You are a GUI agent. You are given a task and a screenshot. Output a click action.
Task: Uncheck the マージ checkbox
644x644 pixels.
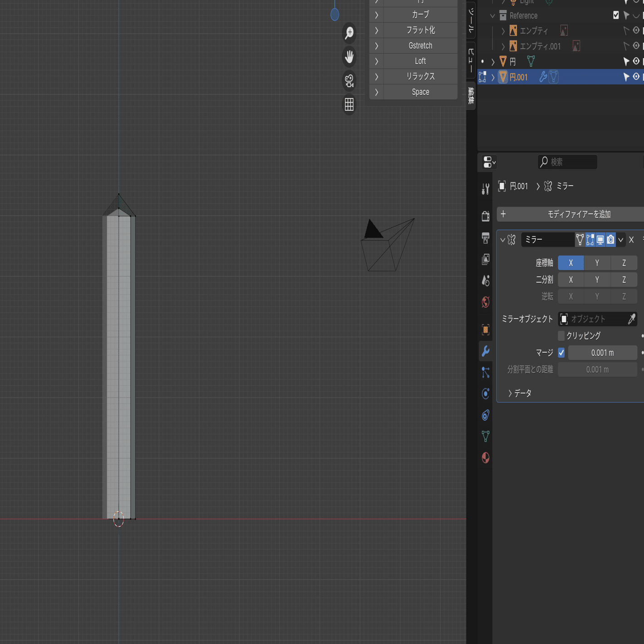pos(561,353)
